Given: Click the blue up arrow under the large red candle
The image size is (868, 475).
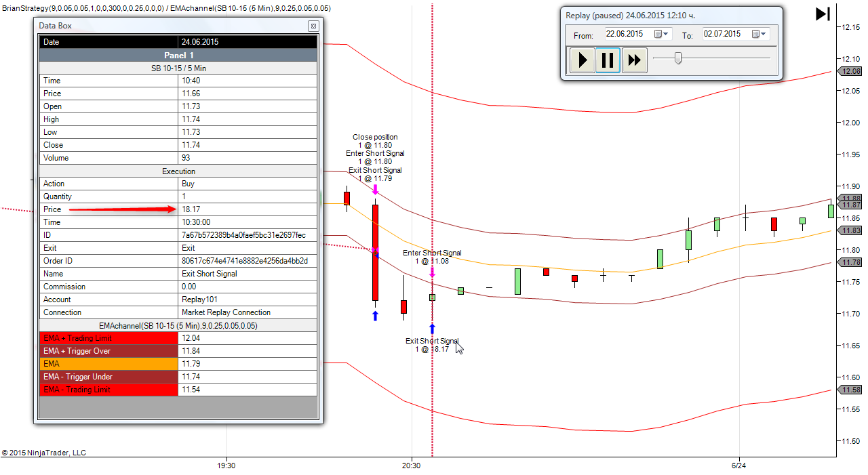Looking at the screenshot, I should 375,315.
